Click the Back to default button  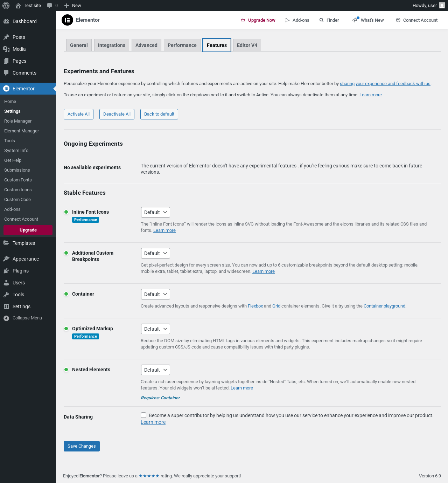pyautogui.click(x=159, y=114)
